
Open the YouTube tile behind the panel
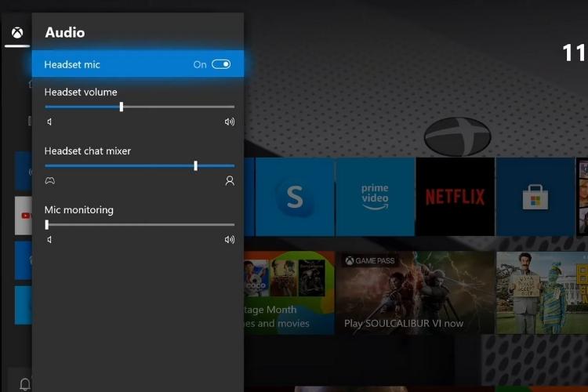click(x=24, y=216)
